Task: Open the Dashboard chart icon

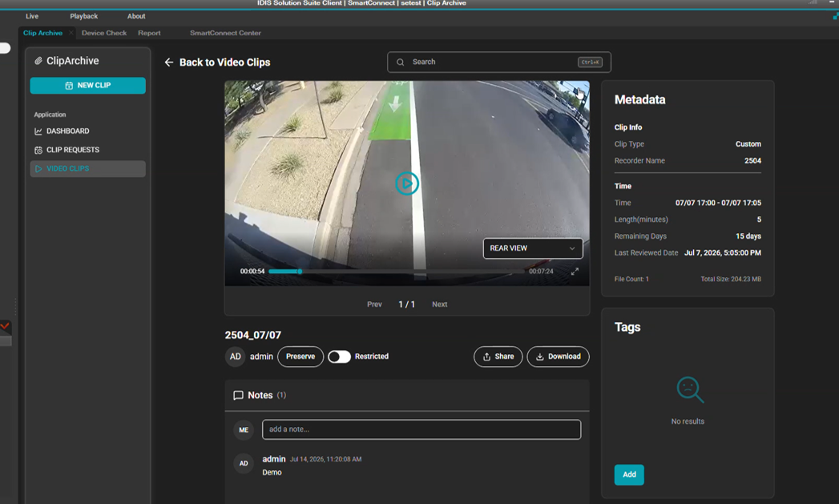Action: point(38,131)
